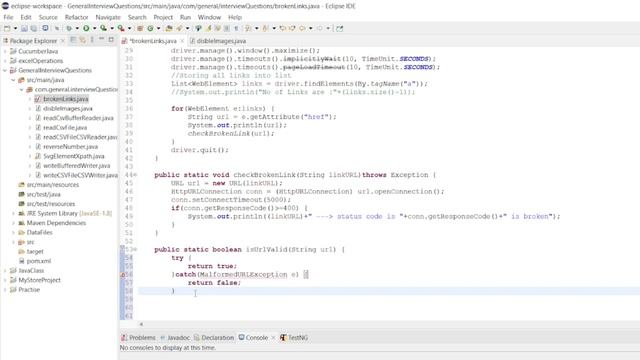Close the brokenLinks.java editor tab
The width and height of the screenshot is (640, 360).
coord(182,41)
